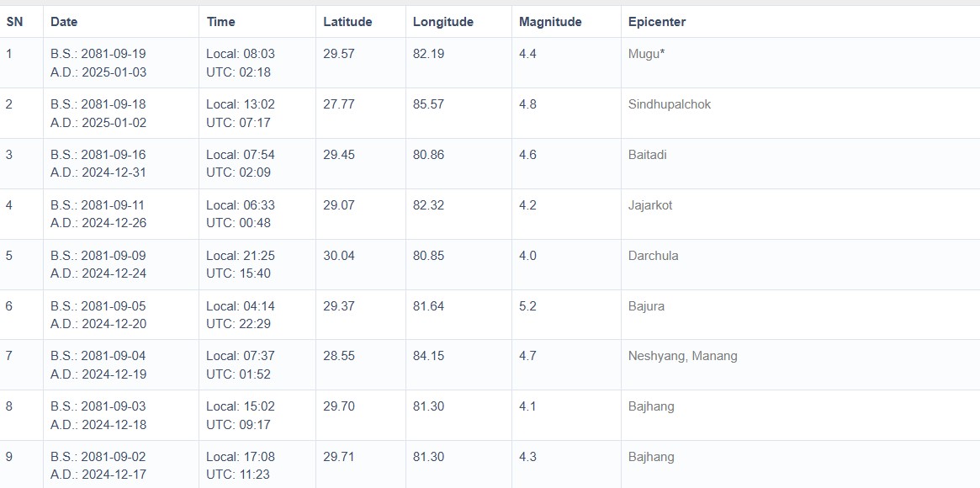Click the Latitude column header
This screenshot has width=980, height=488.
pyautogui.click(x=347, y=22)
